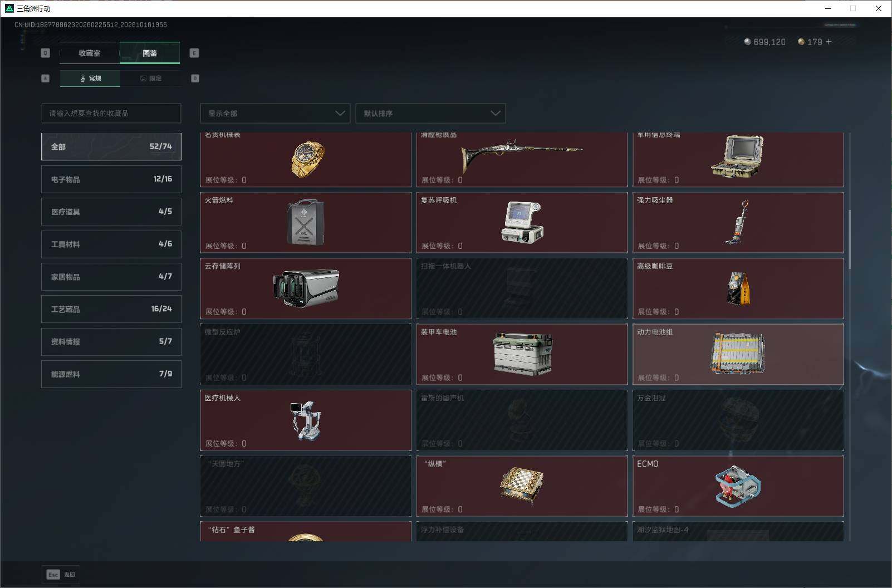Click the ECMO machine image
Viewport: 892px width, 588px height.
738,486
